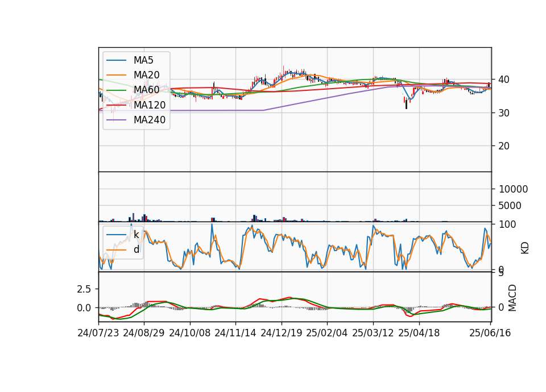Click the MACD axis title

point(512,298)
